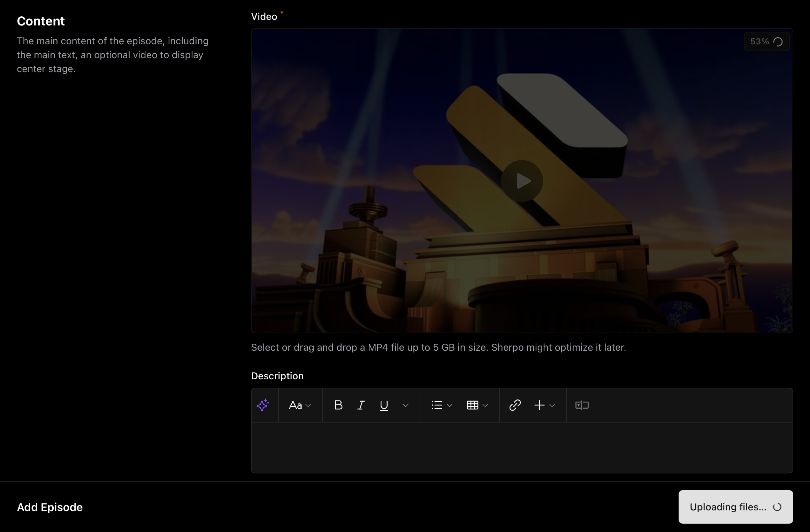Expand the table options dropdown arrow
The width and height of the screenshot is (810, 532).
[485, 405]
